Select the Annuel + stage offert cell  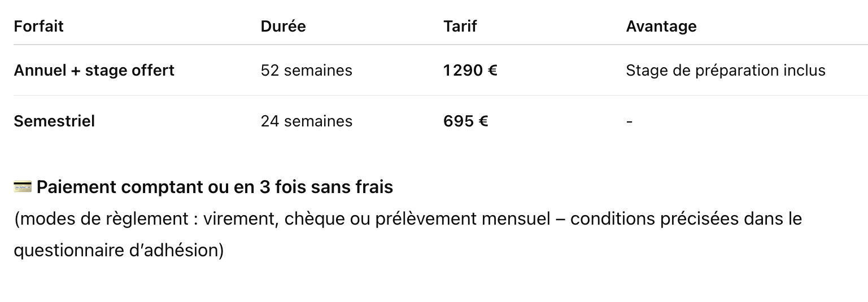click(94, 71)
